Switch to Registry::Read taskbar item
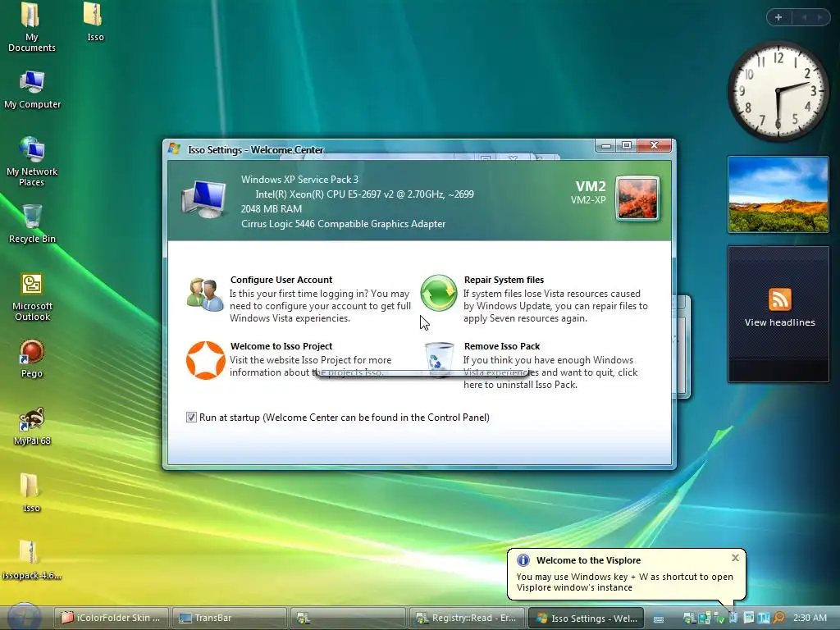The width and height of the screenshot is (840, 630). point(466,618)
